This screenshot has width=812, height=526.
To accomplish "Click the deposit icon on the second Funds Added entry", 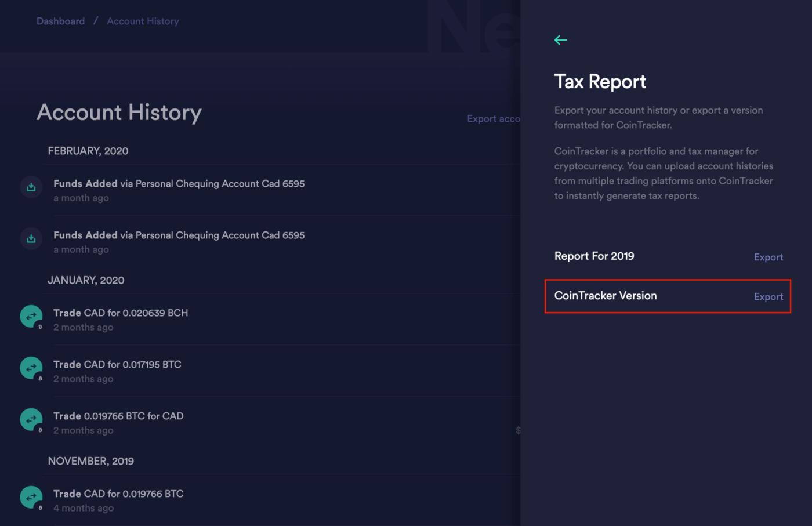I will pos(31,238).
